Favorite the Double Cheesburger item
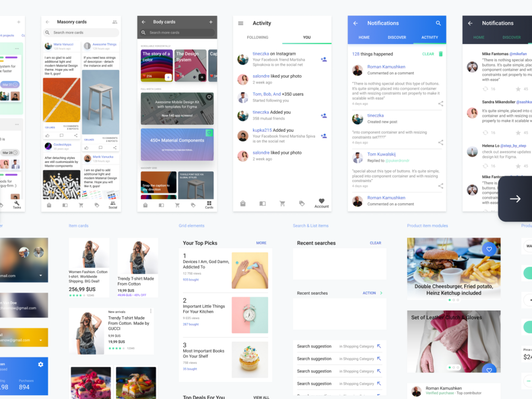The height and width of the screenshot is (399, 532). [489, 249]
